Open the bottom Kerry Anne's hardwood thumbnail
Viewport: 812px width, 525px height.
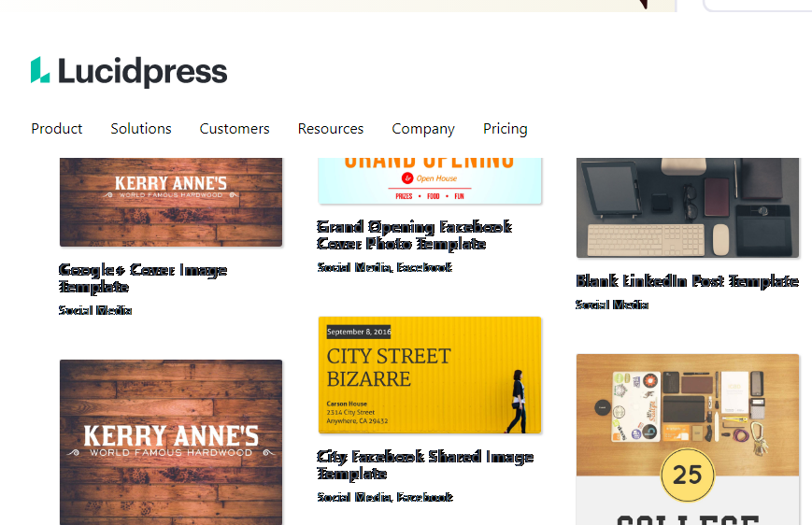click(x=171, y=442)
